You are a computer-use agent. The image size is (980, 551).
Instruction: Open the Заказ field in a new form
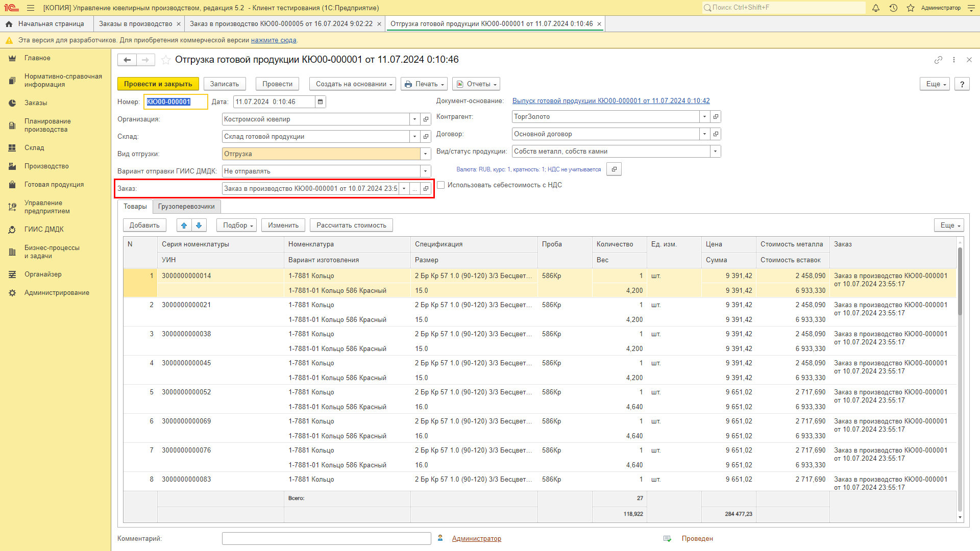pyautogui.click(x=426, y=189)
